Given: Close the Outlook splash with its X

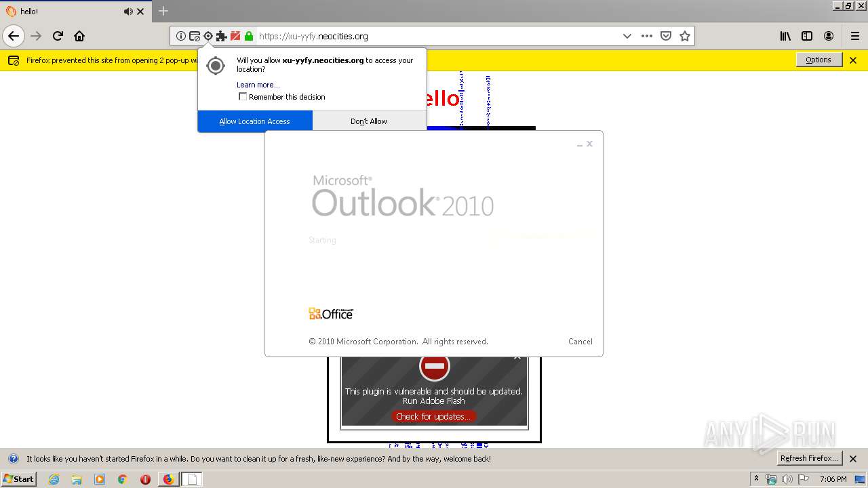Looking at the screenshot, I should click(589, 144).
